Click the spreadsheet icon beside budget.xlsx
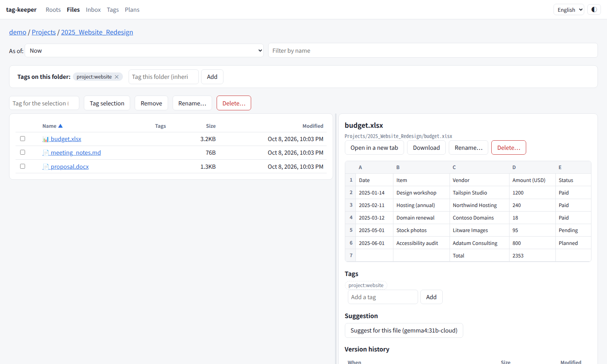The height and width of the screenshot is (364, 607). 46,139
